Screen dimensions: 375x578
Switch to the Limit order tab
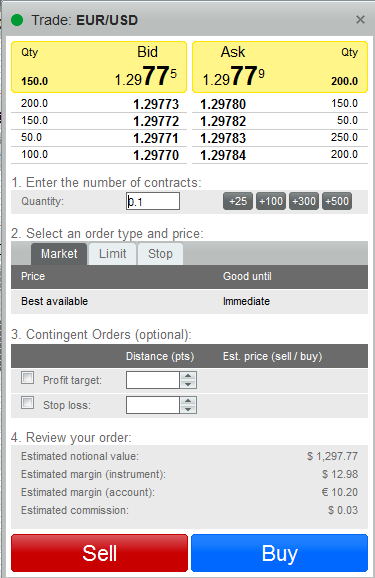point(112,254)
